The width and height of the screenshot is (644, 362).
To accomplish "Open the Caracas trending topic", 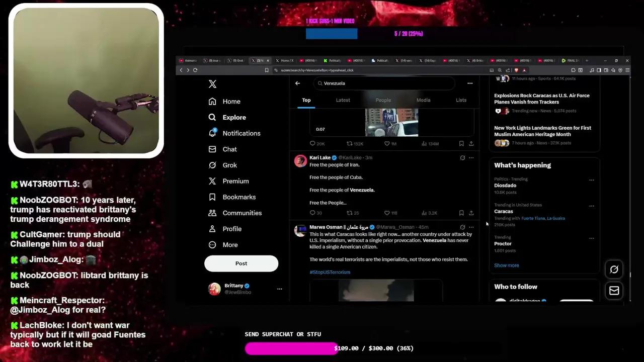I will tap(504, 212).
